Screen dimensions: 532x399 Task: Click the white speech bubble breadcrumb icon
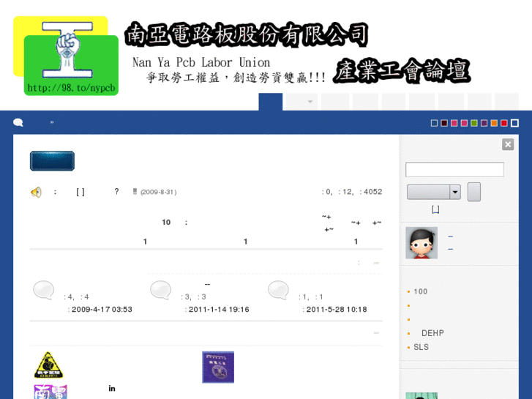pos(18,122)
